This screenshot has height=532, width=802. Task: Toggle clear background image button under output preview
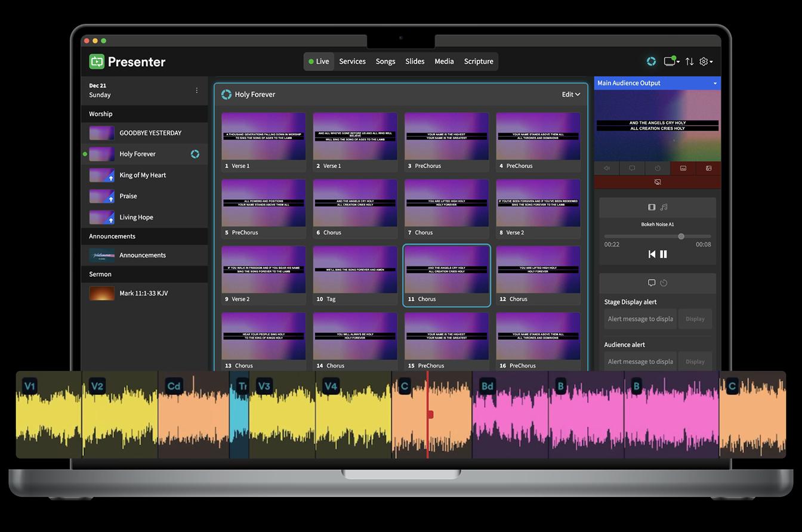[x=708, y=168]
